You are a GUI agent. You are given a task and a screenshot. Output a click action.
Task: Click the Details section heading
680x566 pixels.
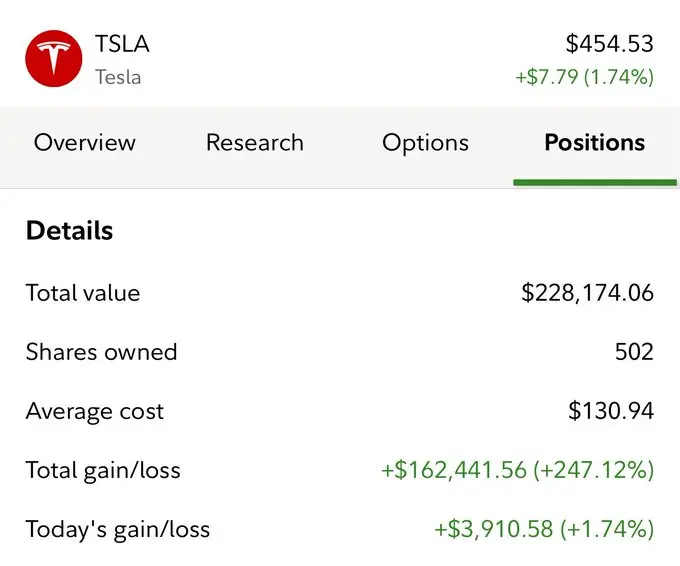tap(69, 231)
